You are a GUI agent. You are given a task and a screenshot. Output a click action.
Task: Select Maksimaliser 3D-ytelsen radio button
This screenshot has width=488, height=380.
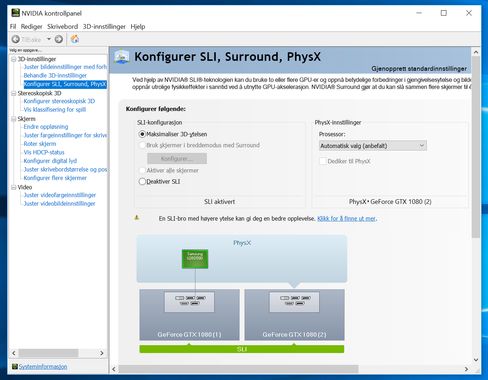point(142,134)
